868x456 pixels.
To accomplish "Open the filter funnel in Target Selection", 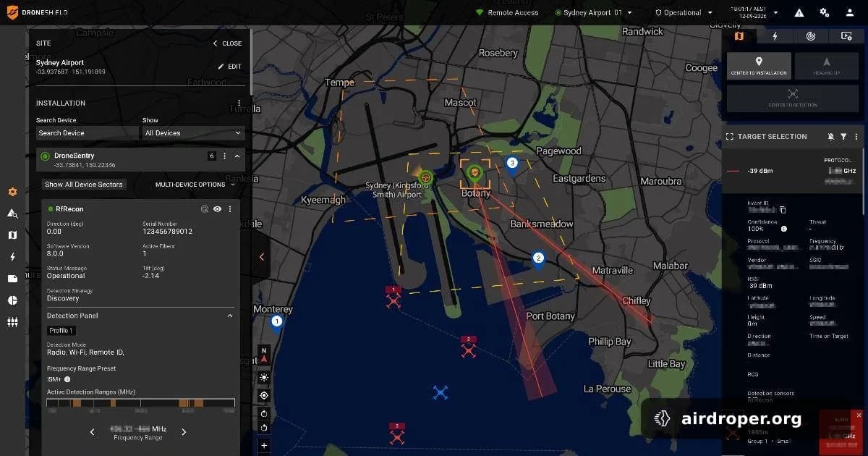I will coord(843,137).
